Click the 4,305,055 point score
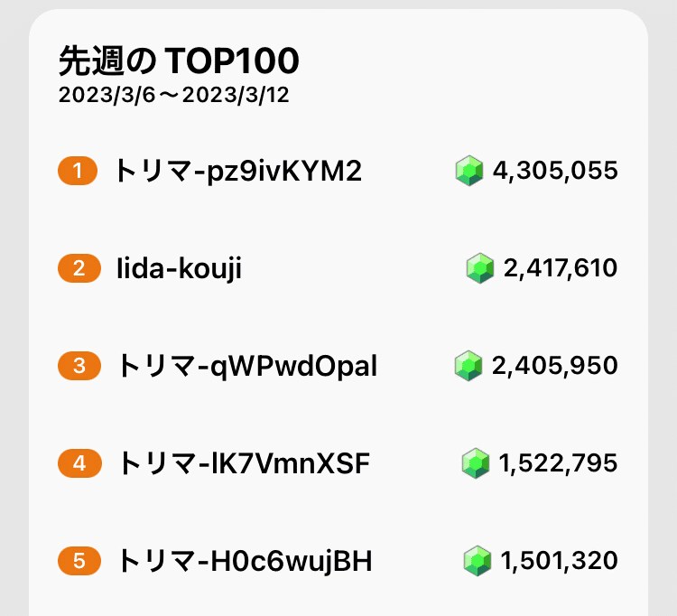This screenshot has width=677, height=616. (x=555, y=170)
